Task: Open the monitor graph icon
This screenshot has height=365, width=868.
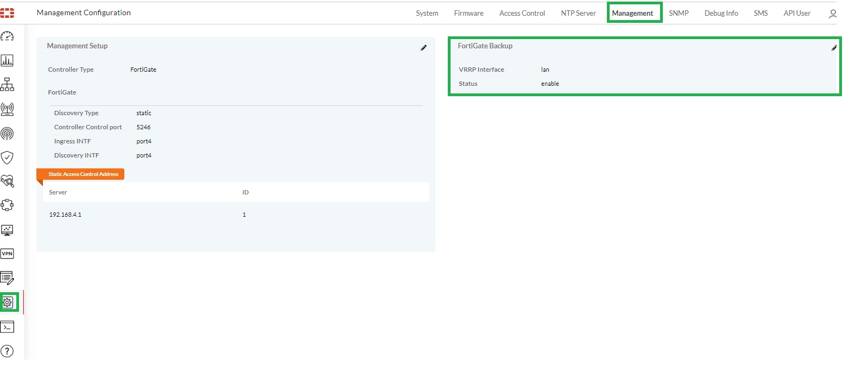Action: pyautogui.click(x=7, y=230)
